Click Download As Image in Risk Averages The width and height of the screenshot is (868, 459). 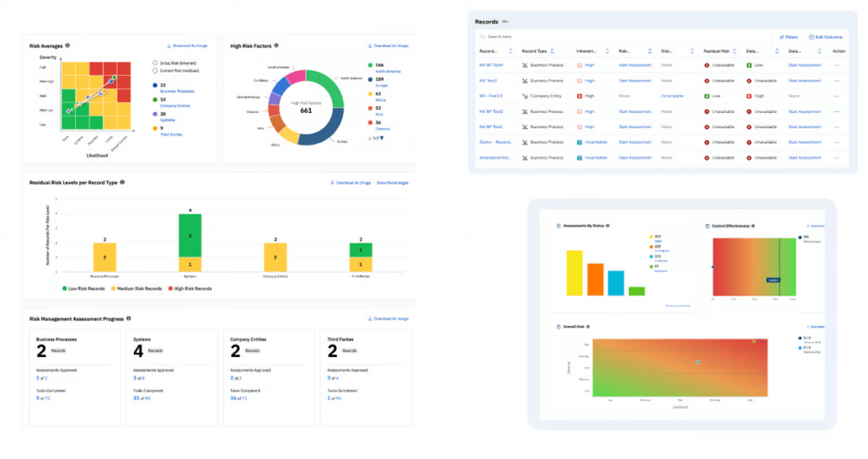coord(187,45)
